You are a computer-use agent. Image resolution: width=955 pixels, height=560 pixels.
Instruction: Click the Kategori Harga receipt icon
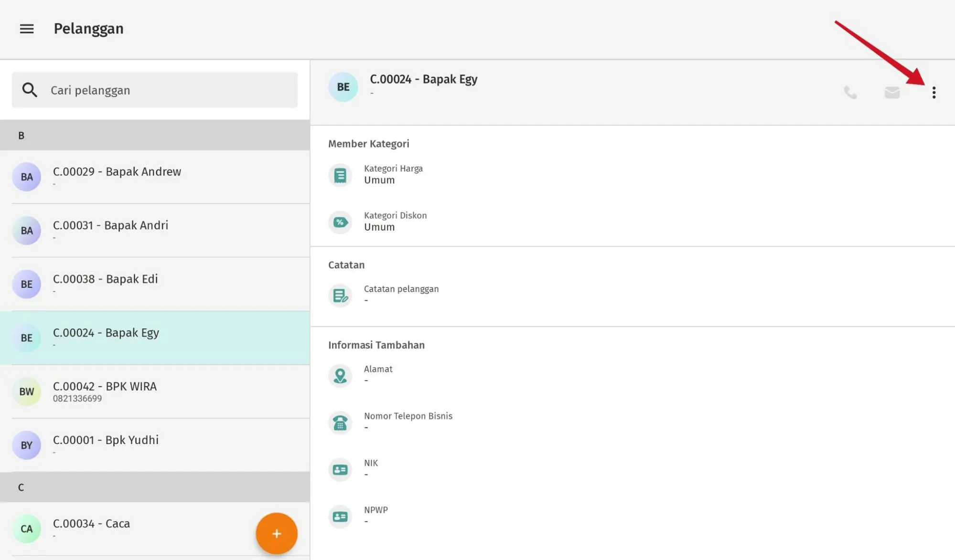tap(340, 175)
